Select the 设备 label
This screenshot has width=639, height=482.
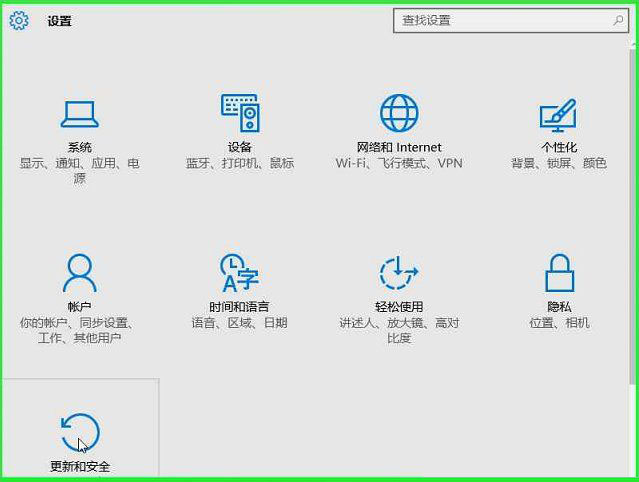coord(240,147)
